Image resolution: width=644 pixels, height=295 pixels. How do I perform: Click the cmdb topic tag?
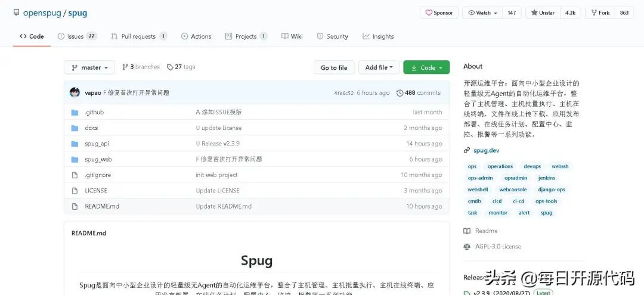click(x=475, y=201)
